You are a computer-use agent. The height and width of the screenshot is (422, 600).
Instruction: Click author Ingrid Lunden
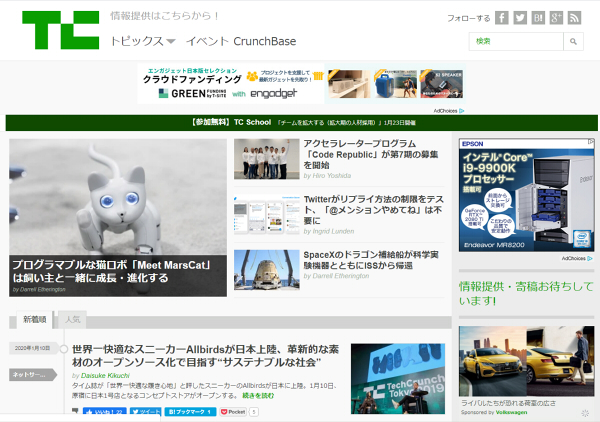pos(333,231)
